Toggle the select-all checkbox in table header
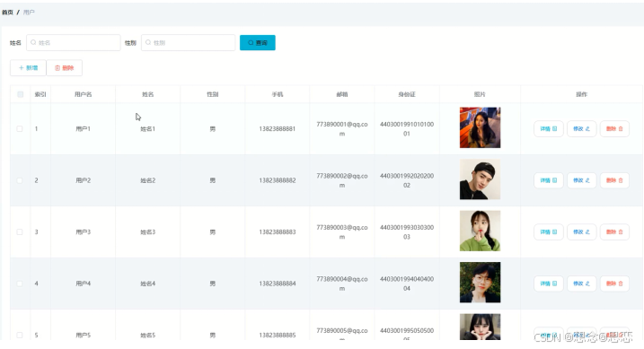644x349 pixels. 20,94
